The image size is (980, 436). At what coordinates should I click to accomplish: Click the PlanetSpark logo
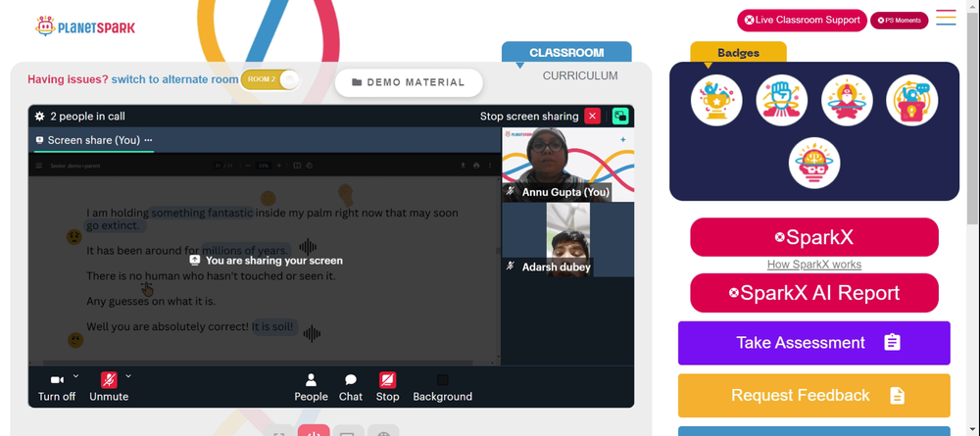[x=85, y=26]
